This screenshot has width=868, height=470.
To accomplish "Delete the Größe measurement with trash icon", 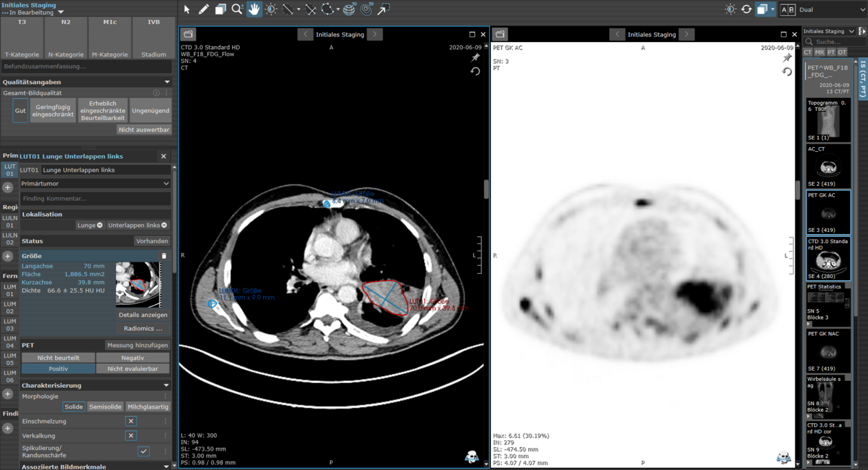I will click(x=164, y=256).
